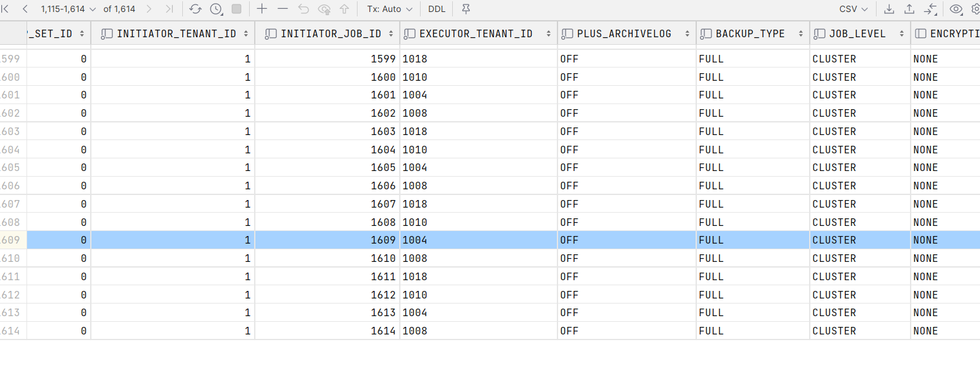Open the Tx: Auto transaction mode dropdown
The width and height of the screenshot is (980, 378).
click(x=389, y=9)
